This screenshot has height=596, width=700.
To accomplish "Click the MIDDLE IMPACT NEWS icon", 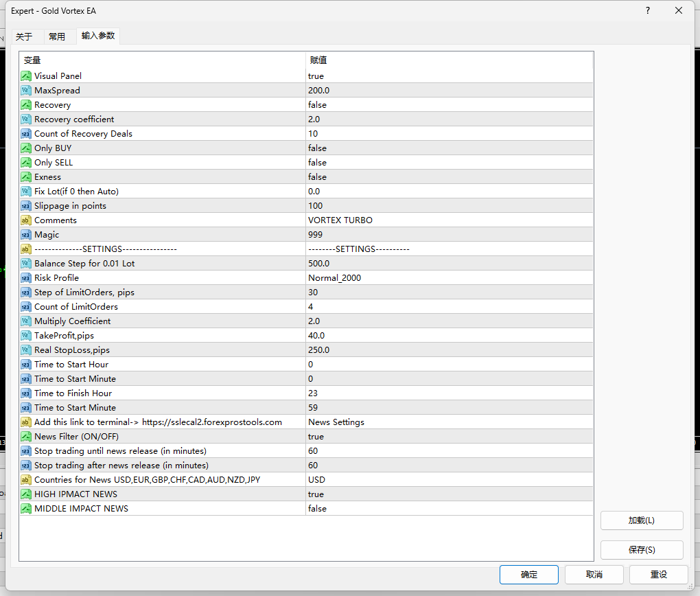I will pyautogui.click(x=26, y=508).
